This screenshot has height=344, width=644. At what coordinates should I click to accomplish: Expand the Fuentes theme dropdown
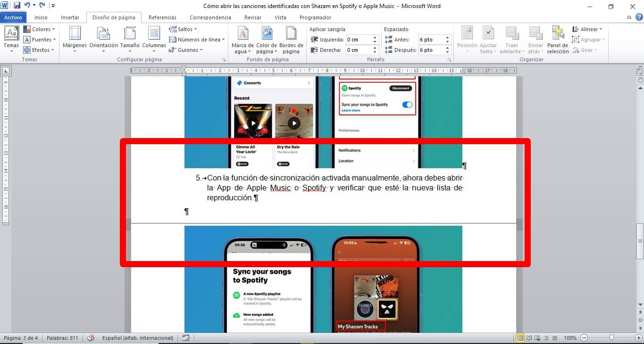40,40
